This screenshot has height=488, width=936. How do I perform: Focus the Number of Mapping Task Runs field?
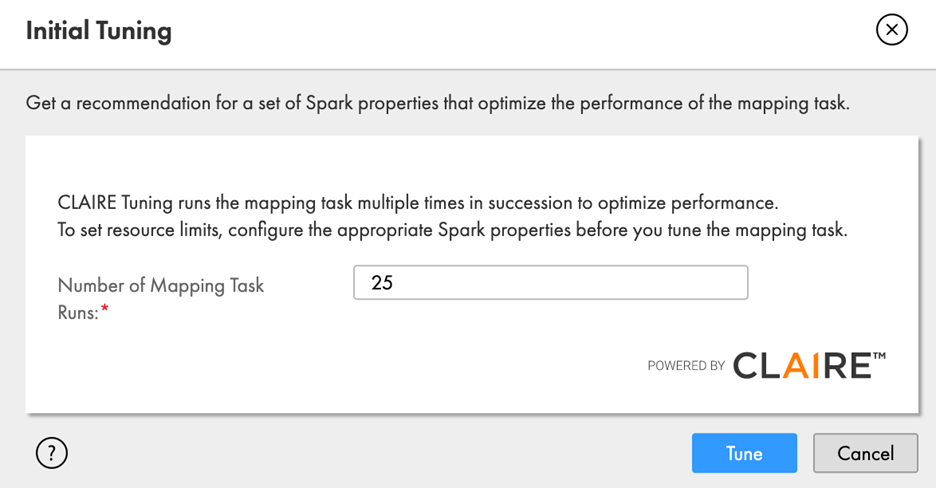[x=550, y=283]
